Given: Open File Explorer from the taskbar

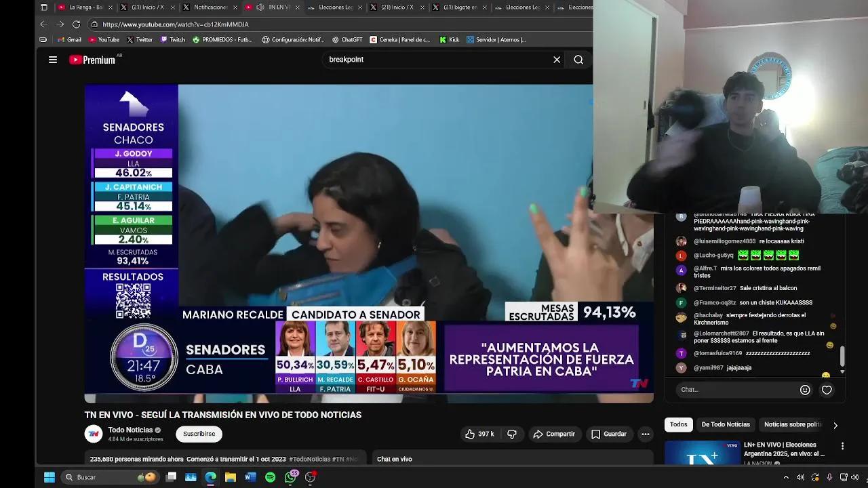Looking at the screenshot, I should tap(231, 477).
